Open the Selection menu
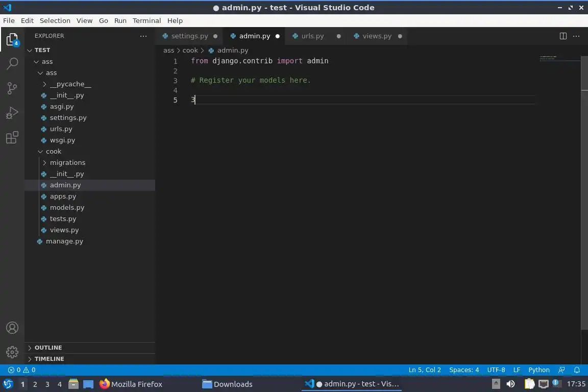Image resolution: width=588 pixels, height=392 pixels. tap(55, 20)
